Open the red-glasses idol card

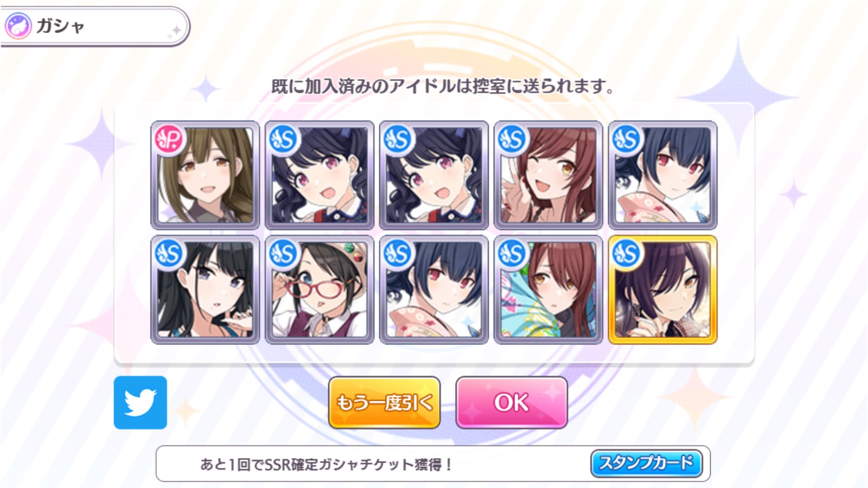[x=320, y=290]
